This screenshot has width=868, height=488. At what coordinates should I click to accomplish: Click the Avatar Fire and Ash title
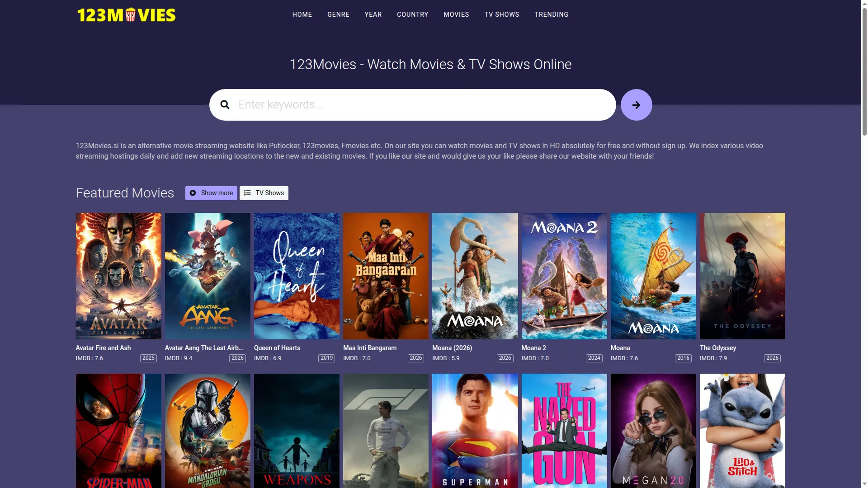click(103, 348)
